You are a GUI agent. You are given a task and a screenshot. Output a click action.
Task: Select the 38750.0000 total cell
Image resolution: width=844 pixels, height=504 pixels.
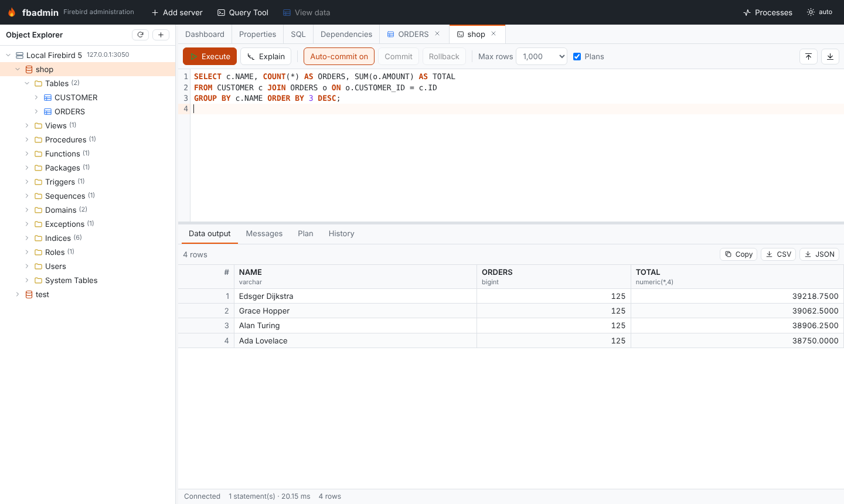click(x=737, y=340)
